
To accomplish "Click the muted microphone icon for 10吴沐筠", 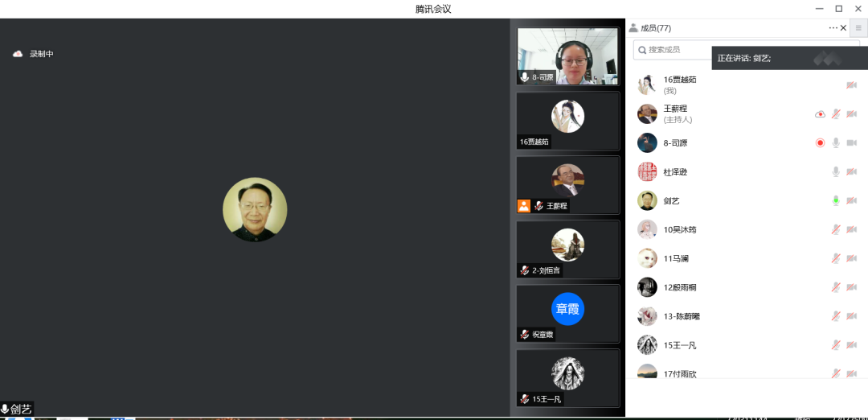I will tap(836, 229).
